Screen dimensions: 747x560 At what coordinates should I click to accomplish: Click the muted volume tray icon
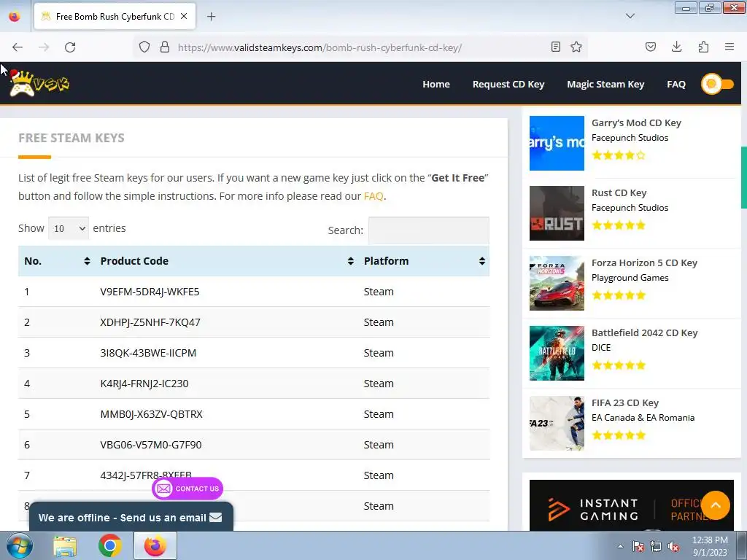click(673, 547)
